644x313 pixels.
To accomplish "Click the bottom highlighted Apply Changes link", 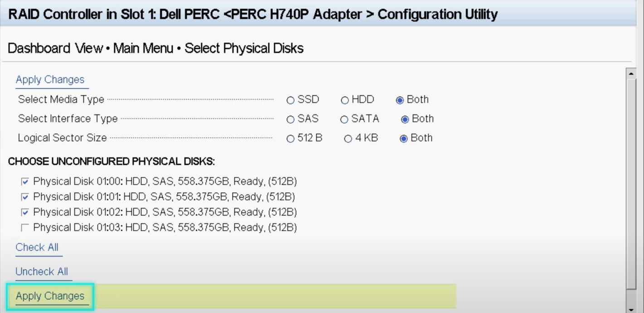I will point(50,296).
